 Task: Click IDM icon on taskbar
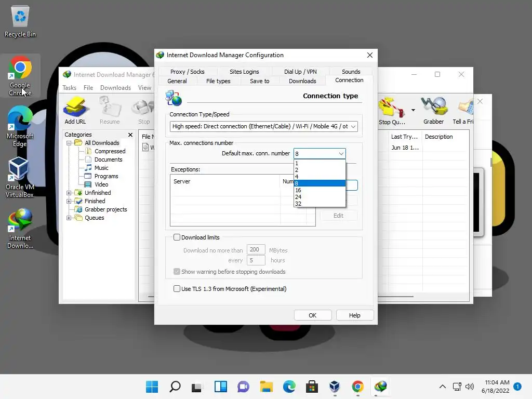(x=380, y=387)
